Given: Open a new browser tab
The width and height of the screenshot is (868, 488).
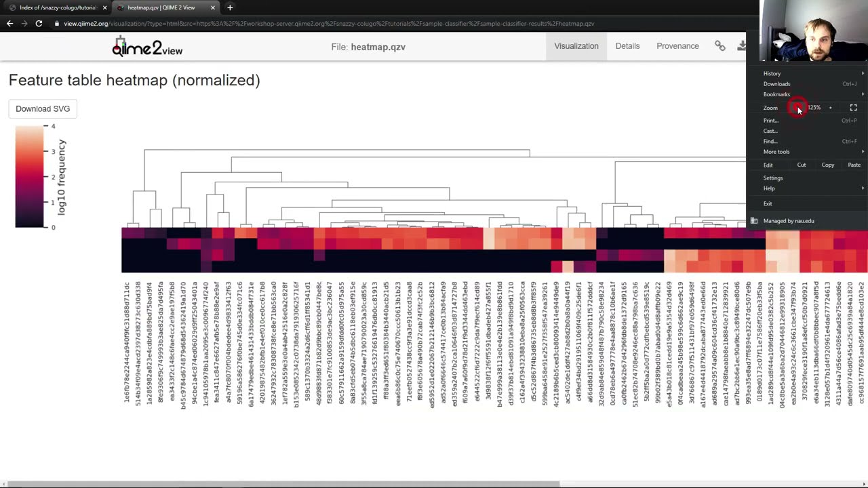Looking at the screenshot, I should point(230,7).
